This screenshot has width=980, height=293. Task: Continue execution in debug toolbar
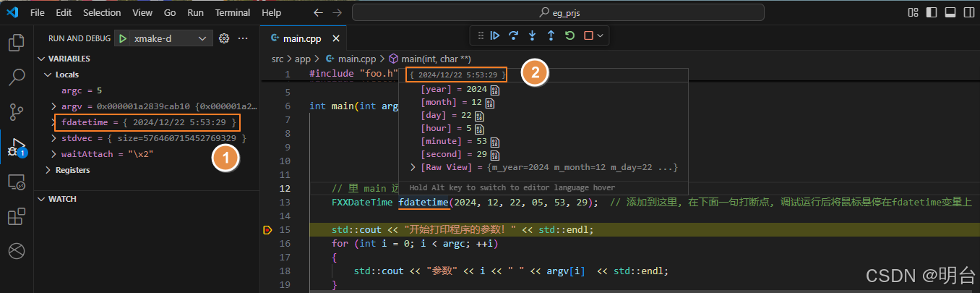coord(495,35)
